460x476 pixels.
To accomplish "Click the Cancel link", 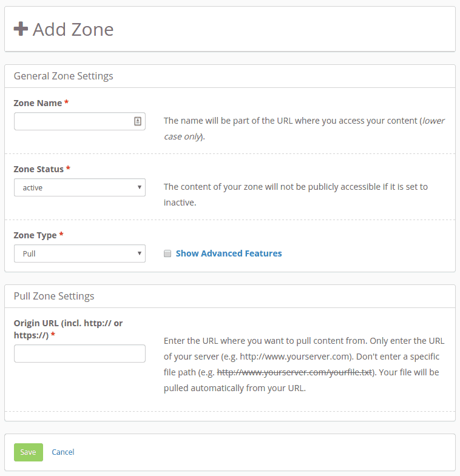I will 63,452.
